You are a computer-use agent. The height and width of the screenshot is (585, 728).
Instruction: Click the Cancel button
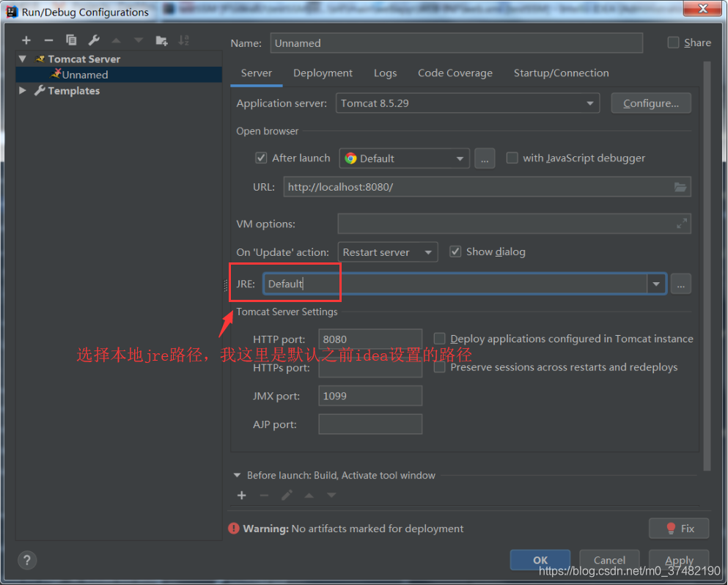pos(609,560)
